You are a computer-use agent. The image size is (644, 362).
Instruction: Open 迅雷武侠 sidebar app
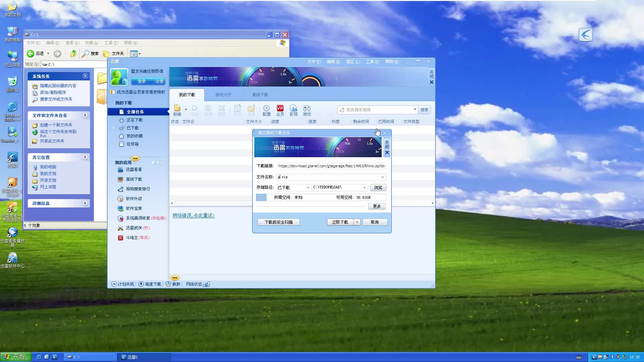133,228
